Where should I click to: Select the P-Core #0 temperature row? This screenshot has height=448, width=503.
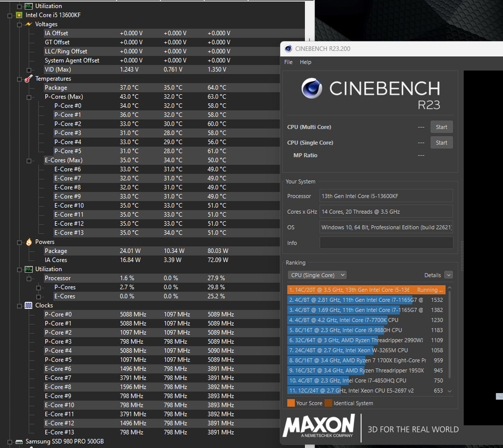click(x=167, y=106)
